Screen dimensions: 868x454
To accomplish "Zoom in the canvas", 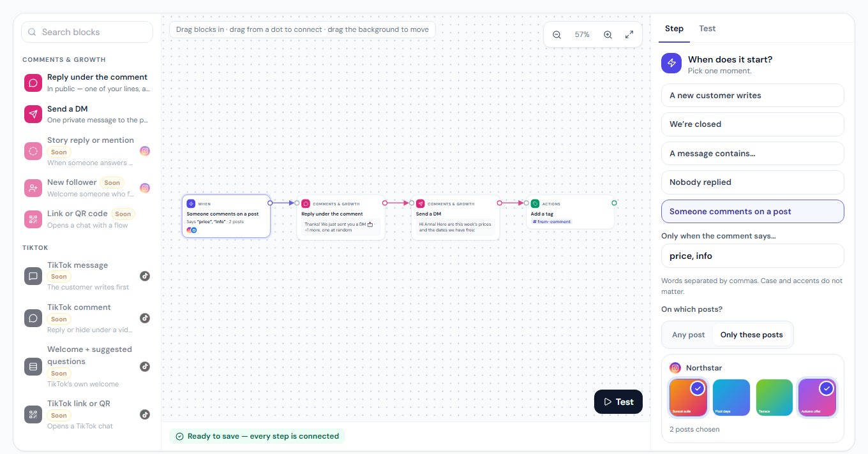I will (x=608, y=34).
